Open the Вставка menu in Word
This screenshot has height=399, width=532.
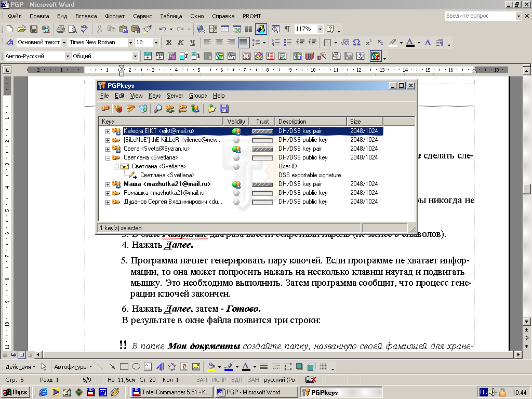click(x=86, y=16)
